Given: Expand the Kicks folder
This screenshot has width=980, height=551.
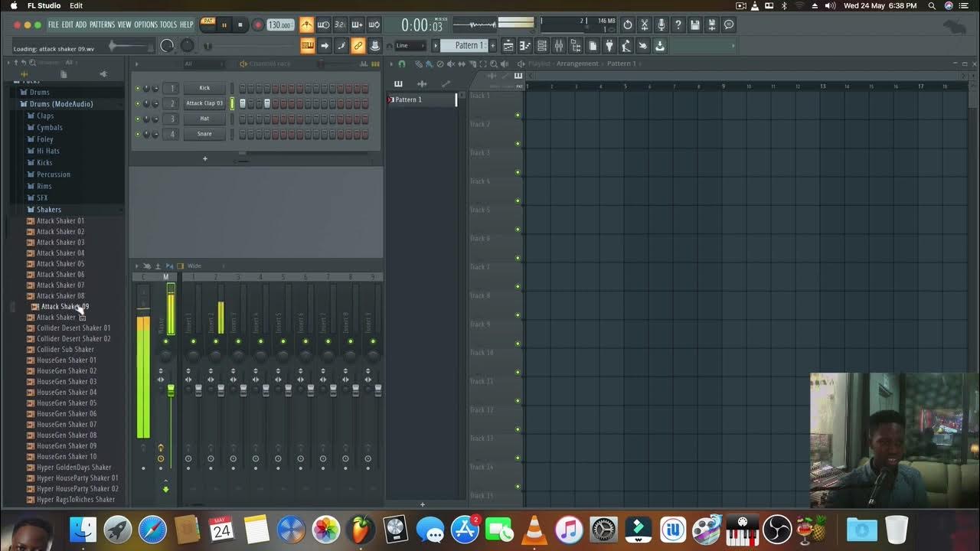Looking at the screenshot, I should 44,163.
